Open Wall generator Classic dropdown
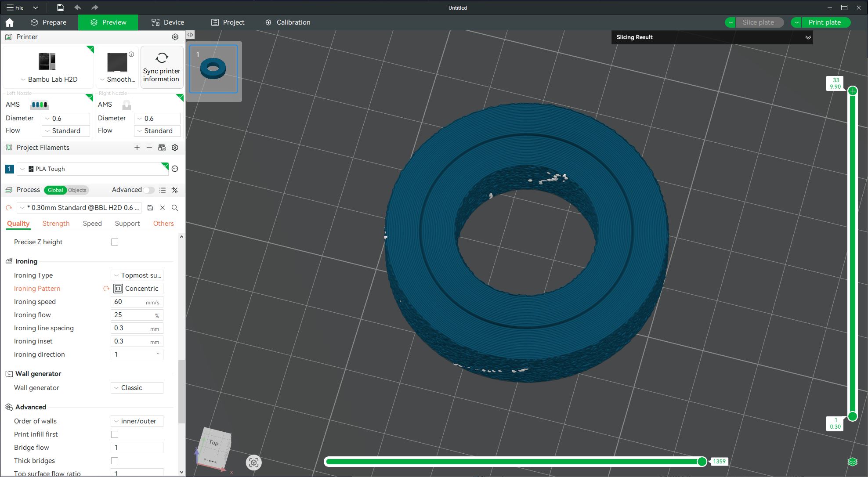Screen dimensions: 868x477 point(137,388)
